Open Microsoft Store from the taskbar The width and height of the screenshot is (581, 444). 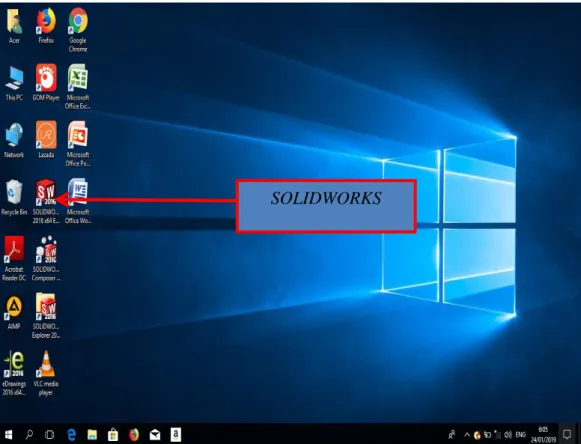[x=113, y=434]
